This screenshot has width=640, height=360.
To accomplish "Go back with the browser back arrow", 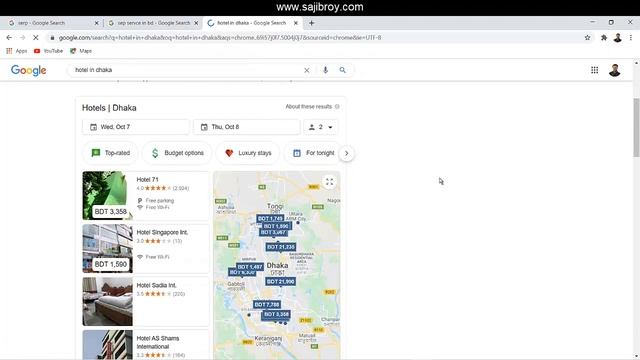I will click(9, 38).
